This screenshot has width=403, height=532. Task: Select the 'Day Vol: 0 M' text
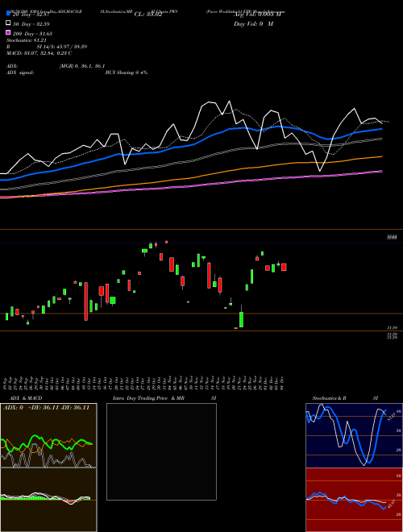(x=253, y=24)
